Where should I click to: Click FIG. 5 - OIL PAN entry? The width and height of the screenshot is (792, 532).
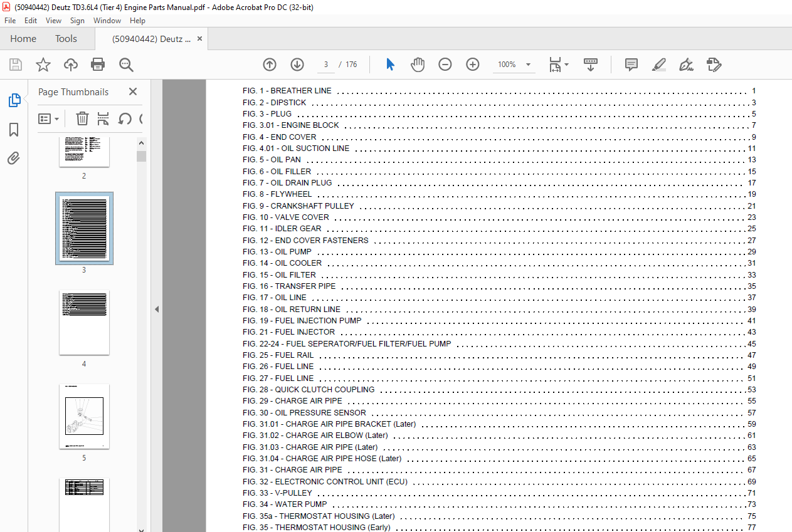272,160
